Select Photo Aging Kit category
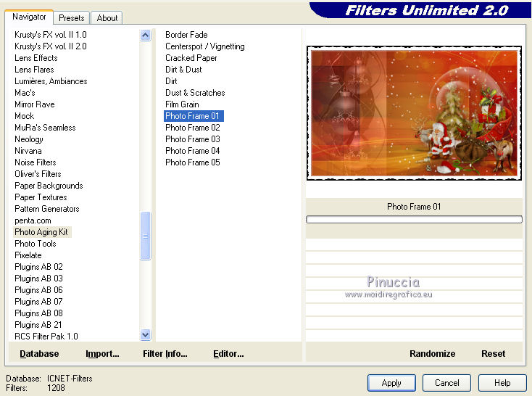The width and height of the screenshot is (532, 396). (x=41, y=232)
